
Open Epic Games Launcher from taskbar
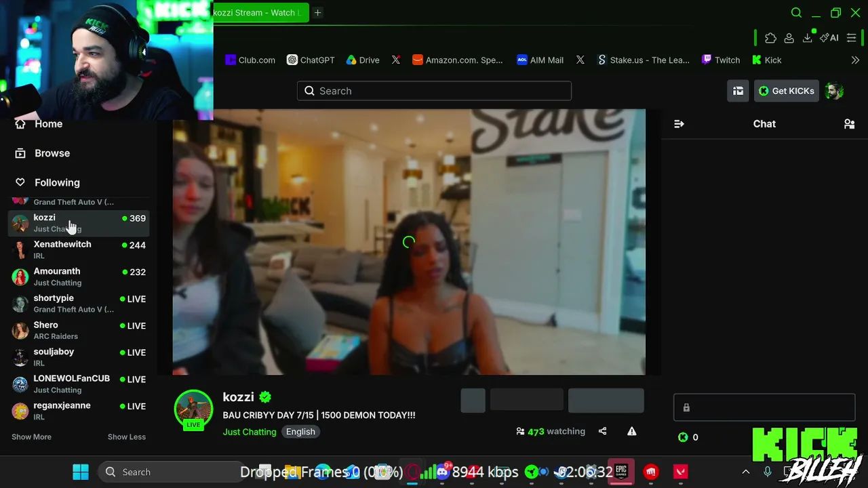[621, 472]
